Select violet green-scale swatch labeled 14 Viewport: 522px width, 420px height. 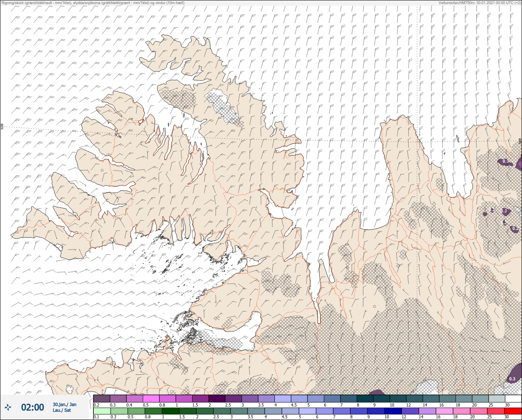coord(427,411)
